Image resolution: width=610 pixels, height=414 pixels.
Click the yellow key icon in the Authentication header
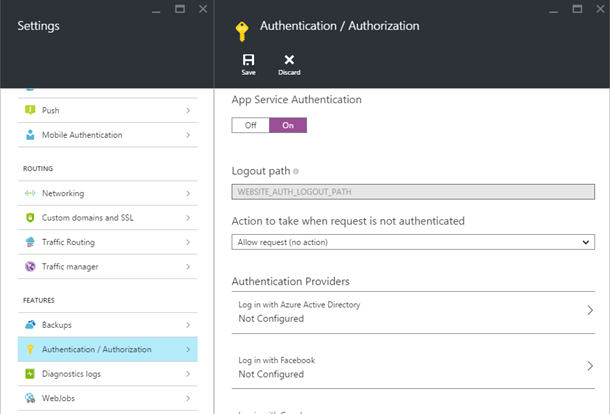point(242,32)
